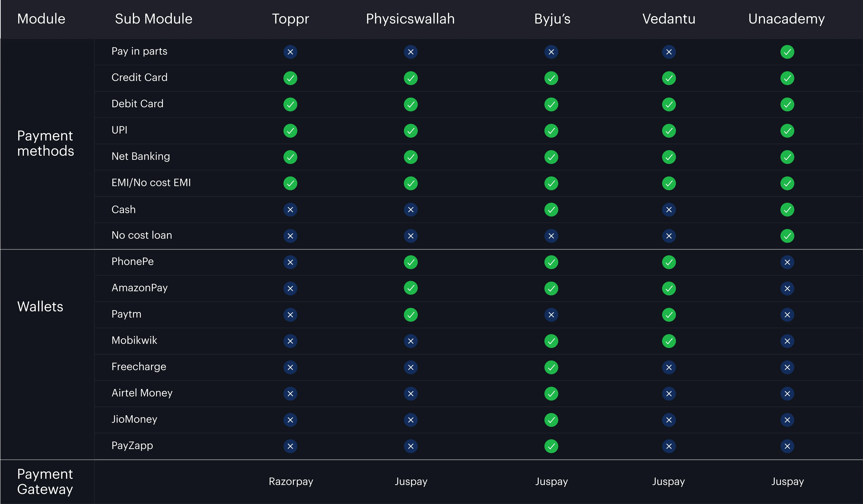Click the Vedantu AmazonPay check icon
This screenshot has height=504, width=863.
point(668,289)
